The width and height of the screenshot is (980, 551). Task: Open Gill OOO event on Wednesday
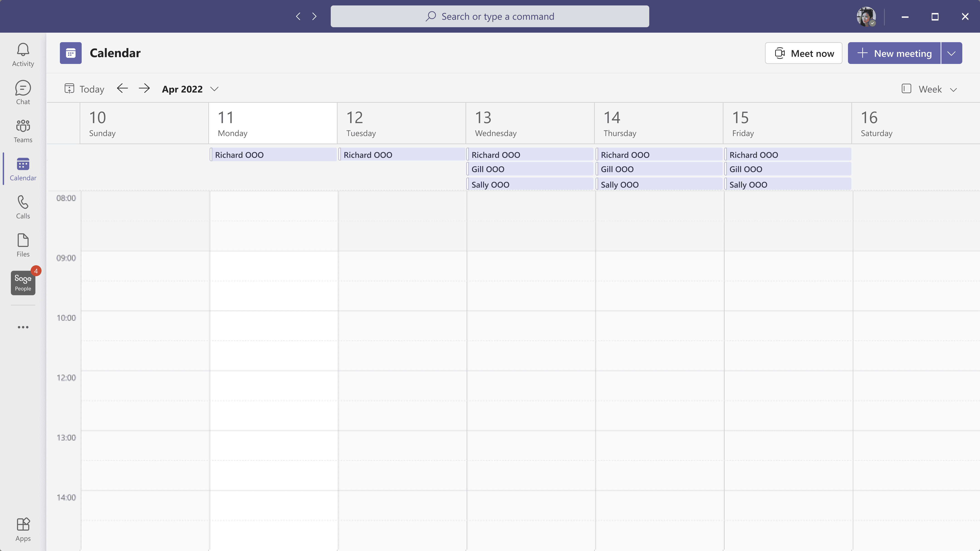coord(529,169)
